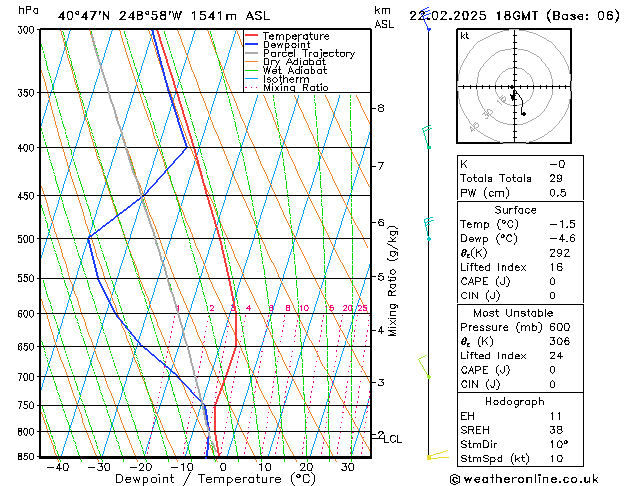Click the PW (cm) value '0.5'
This screenshot has height=486, width=629.
click(558, 193)
